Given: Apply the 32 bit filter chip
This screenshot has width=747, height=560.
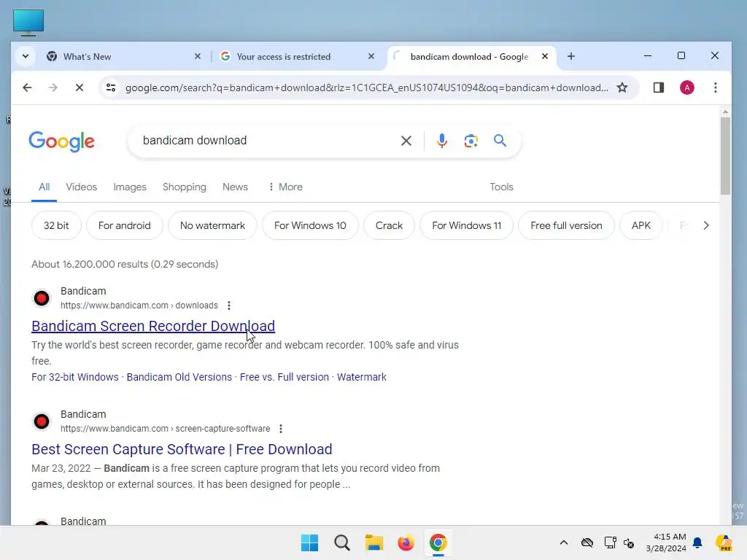Looking at the screenshot, I should [56, 225].
